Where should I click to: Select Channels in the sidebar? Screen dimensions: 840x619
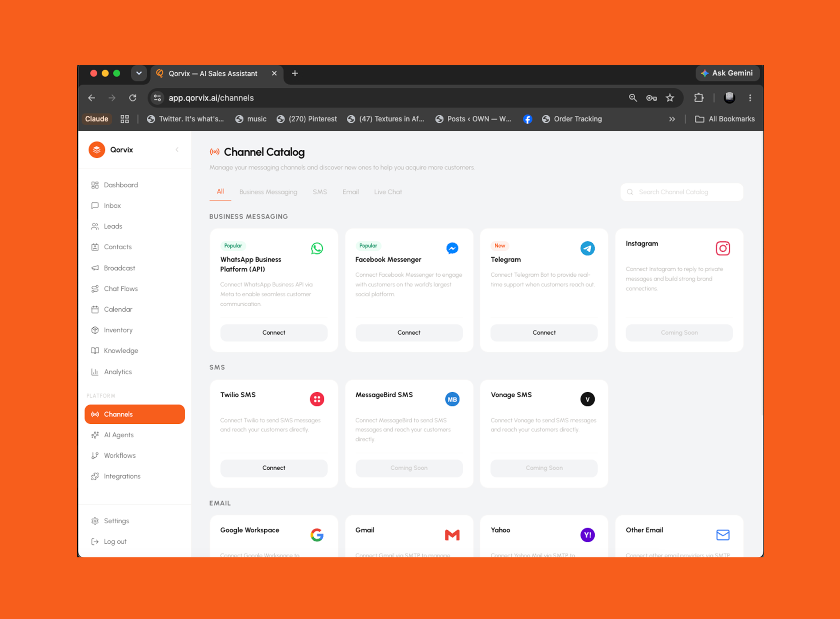tap(135, 414)
